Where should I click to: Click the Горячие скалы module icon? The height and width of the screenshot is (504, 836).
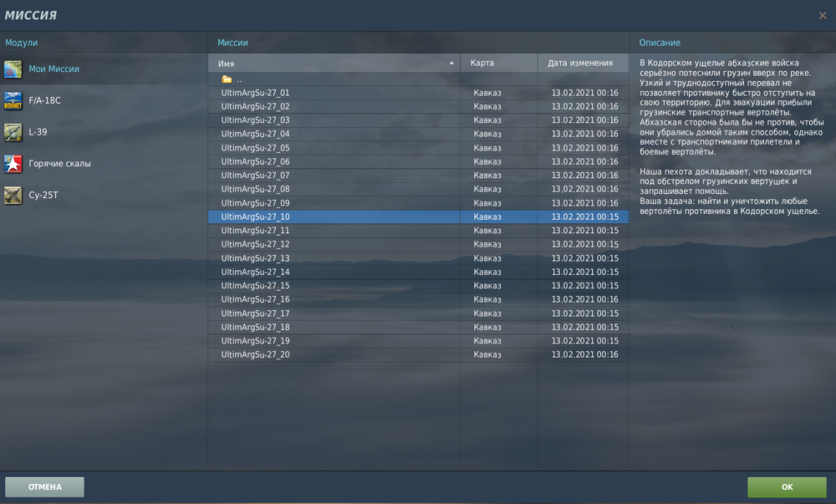(13, 164)
